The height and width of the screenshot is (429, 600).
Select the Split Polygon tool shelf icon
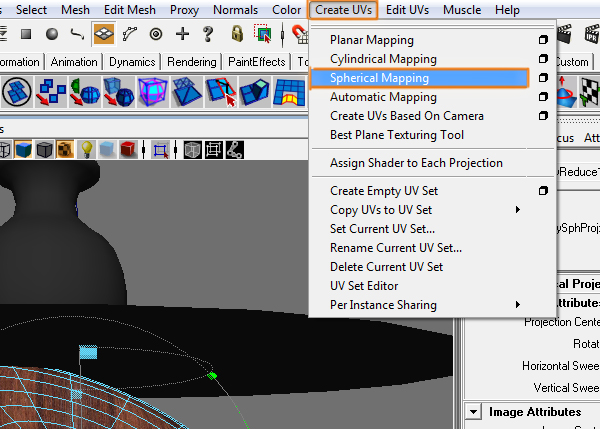(x=221, y=92)
